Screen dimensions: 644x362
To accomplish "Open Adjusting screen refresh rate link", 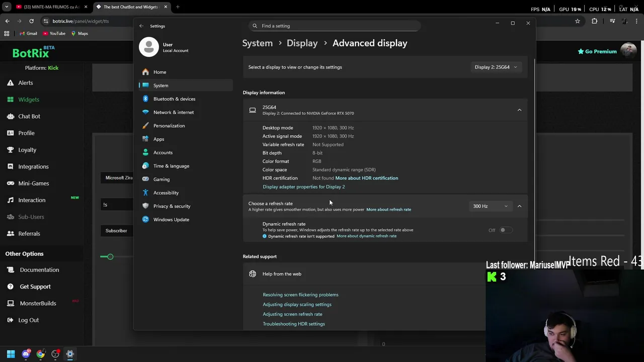I will coord(292,314).
